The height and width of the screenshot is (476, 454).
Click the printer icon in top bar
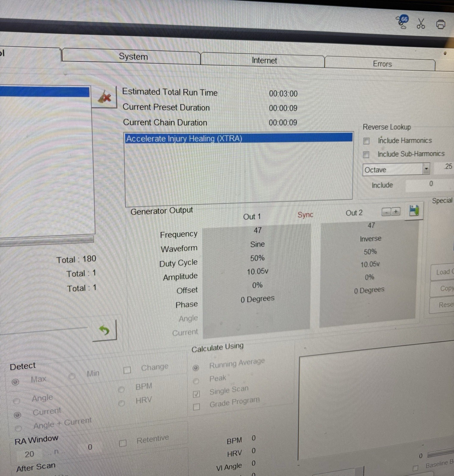pos(441,24)
